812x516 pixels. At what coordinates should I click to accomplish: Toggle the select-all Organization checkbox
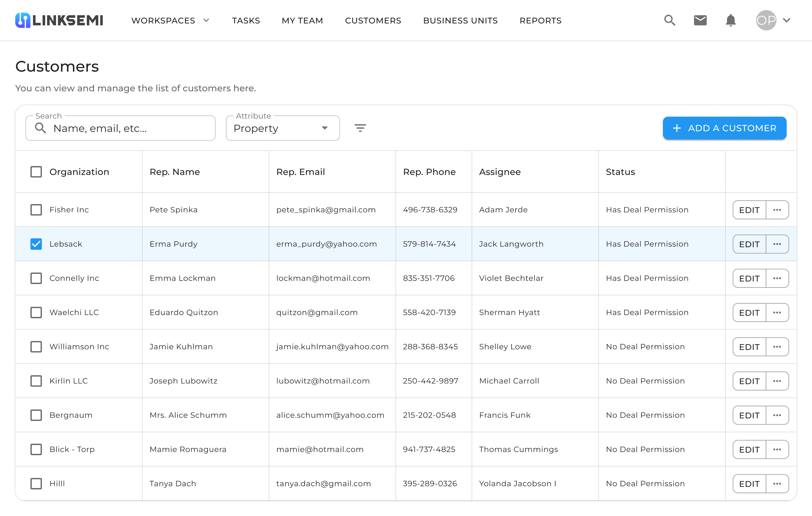36,172
